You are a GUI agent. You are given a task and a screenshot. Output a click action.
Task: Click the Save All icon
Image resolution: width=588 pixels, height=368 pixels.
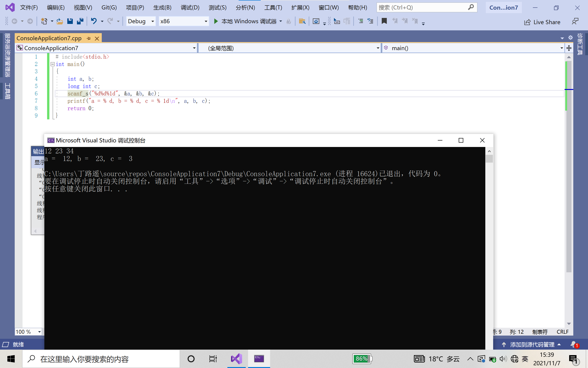(80, 21)
